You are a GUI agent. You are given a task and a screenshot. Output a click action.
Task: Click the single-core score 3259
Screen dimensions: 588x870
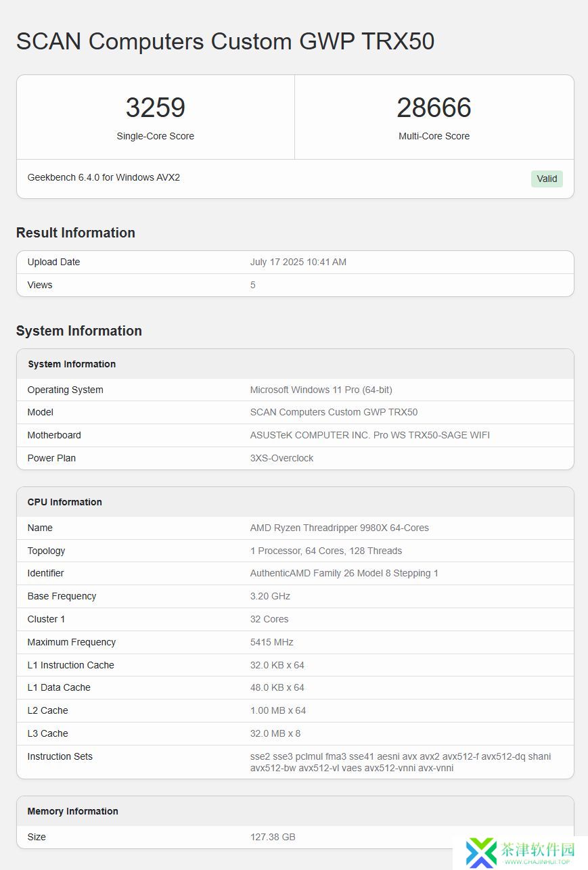point(156,108)
